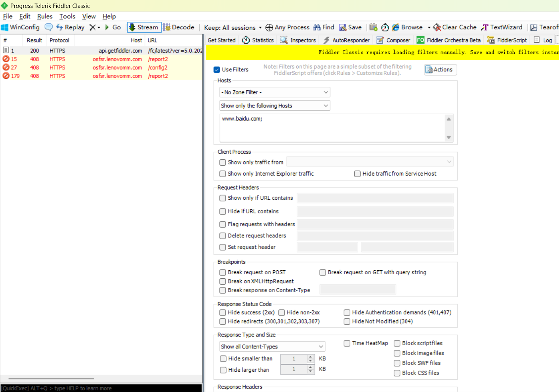Open the AutoResponder tab

pos(346,40)
